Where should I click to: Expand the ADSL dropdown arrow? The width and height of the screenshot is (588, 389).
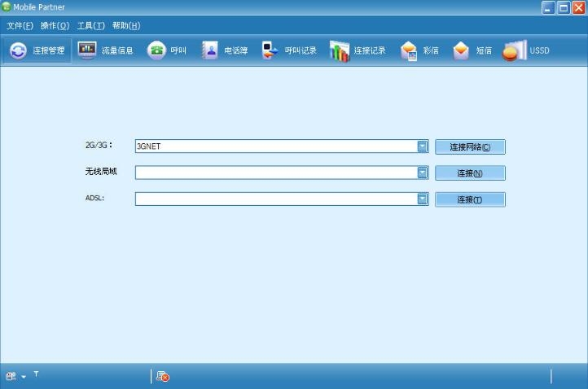point(423,199)
